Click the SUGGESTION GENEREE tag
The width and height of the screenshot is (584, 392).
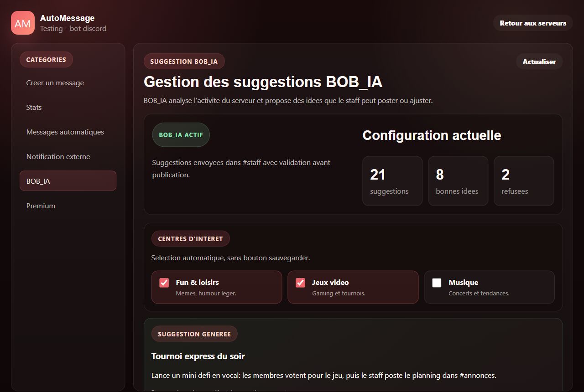point(194,334)
